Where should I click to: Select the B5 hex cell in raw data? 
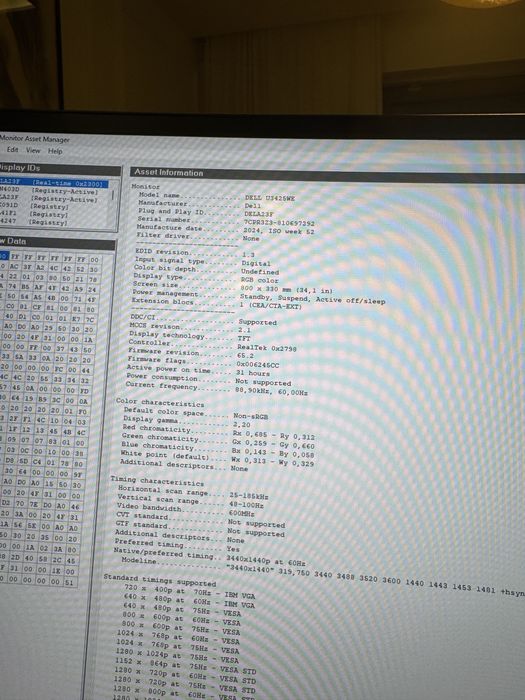[26, 288]
